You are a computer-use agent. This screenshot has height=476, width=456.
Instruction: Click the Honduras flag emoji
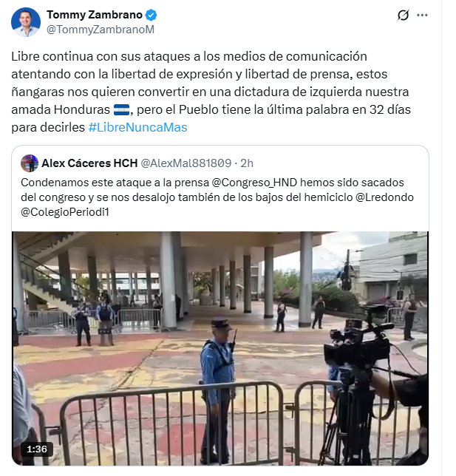(x=121, y=109)
